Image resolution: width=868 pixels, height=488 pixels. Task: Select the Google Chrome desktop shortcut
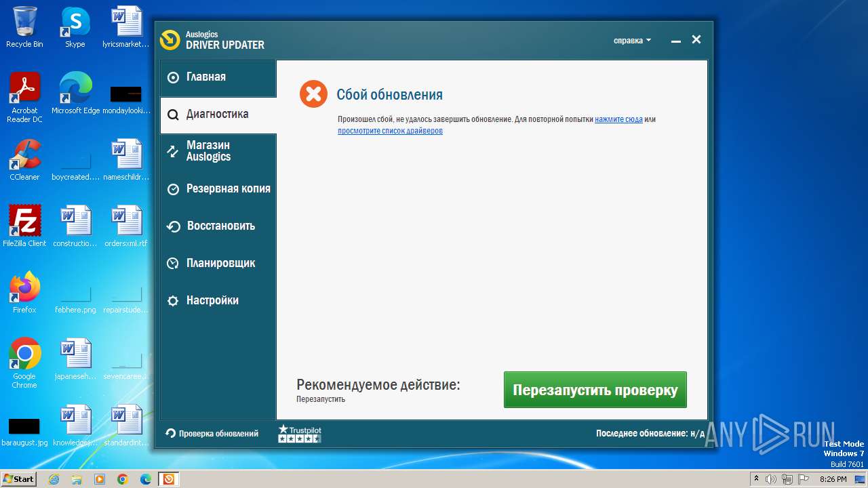[x=24, y=363]
